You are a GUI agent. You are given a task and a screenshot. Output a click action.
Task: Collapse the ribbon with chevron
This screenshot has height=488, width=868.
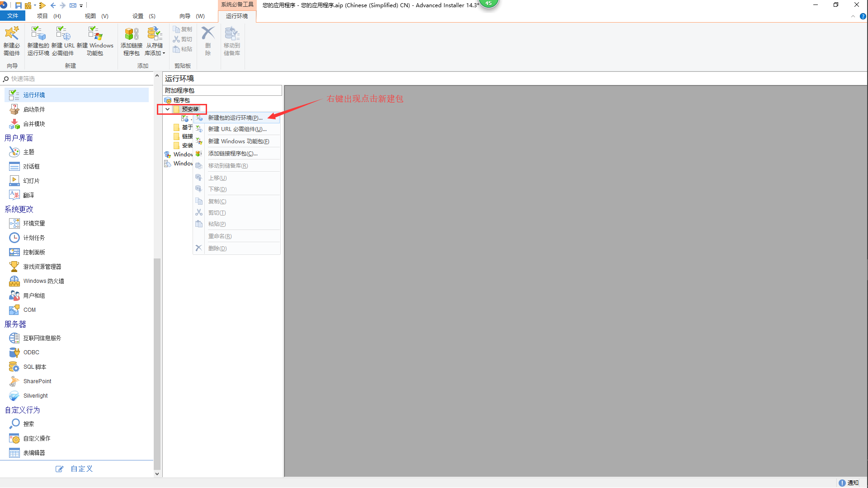coord(853,16)
